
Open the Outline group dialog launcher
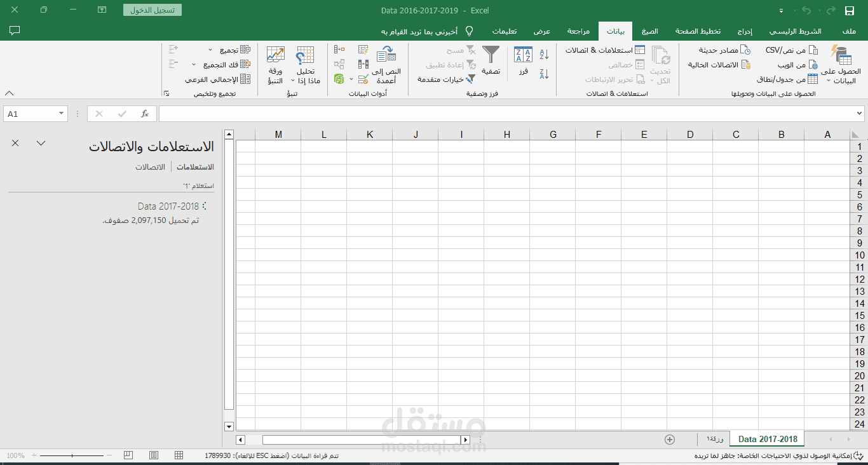tap(166, 93)
